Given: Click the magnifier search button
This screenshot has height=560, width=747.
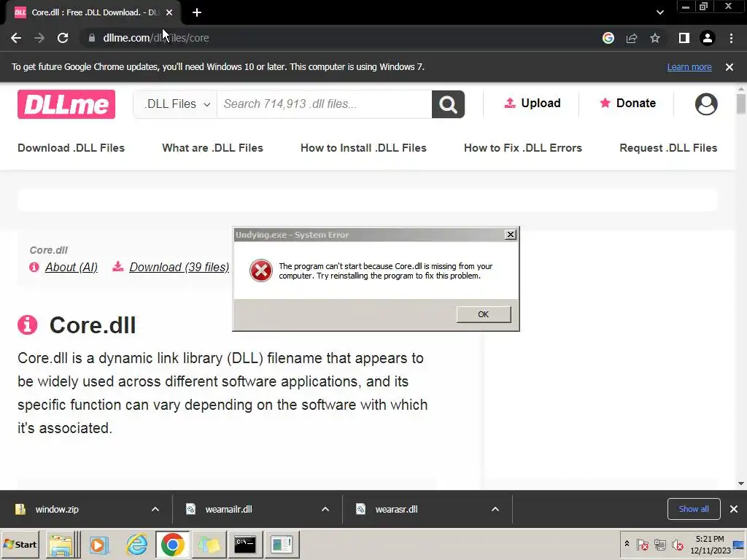Looking at the screenshot, I should coord(448,104).
